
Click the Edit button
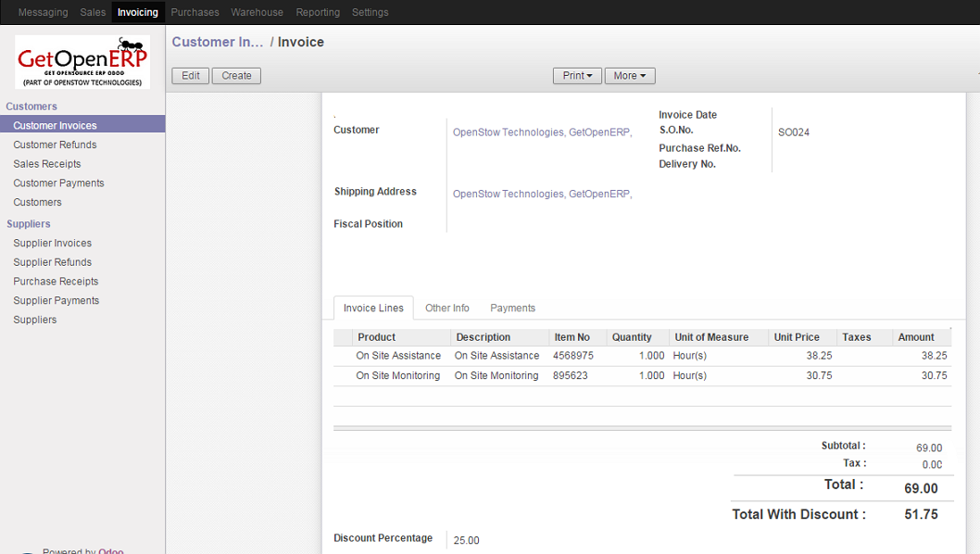(x=191, y=76)
